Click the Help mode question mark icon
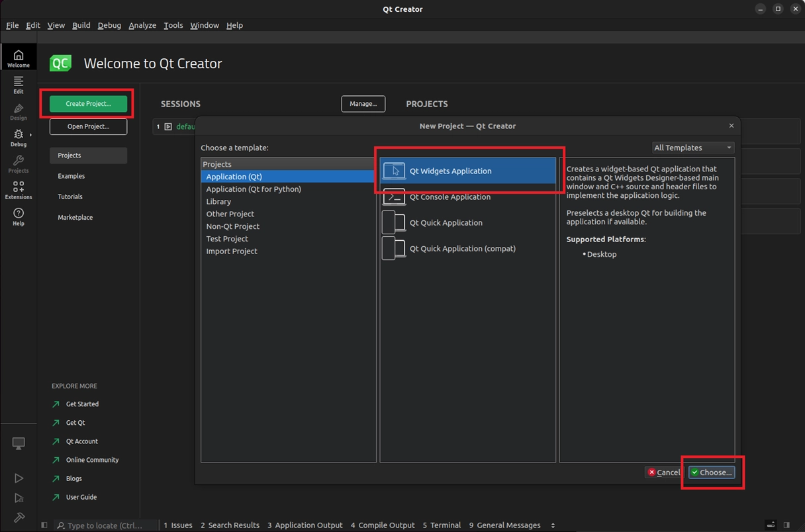805x532 pixels. click(19, 216)
